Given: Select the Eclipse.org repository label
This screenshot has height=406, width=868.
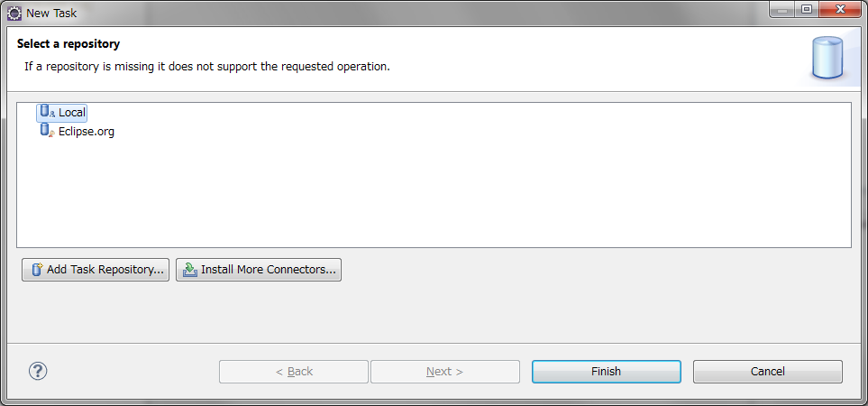Looking at the screenshot, I should pos(87,132).
